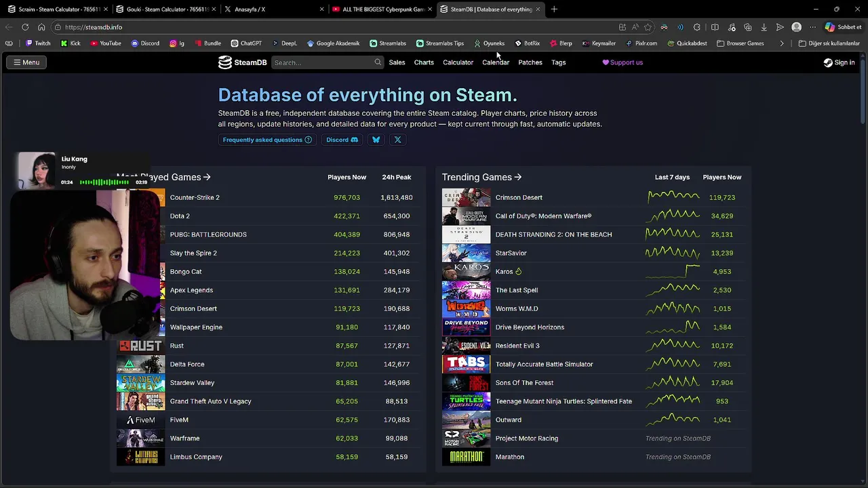Click the address bar URL

pos(94,27)
